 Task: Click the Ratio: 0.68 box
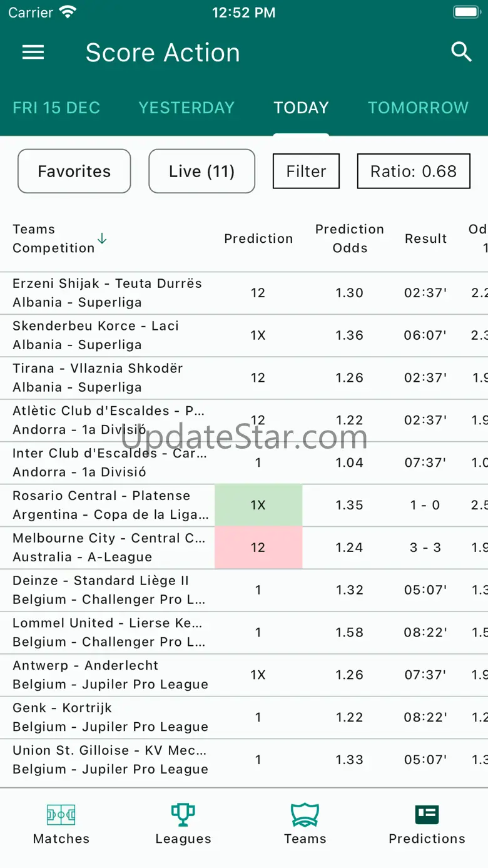click(x=414, y=171)
